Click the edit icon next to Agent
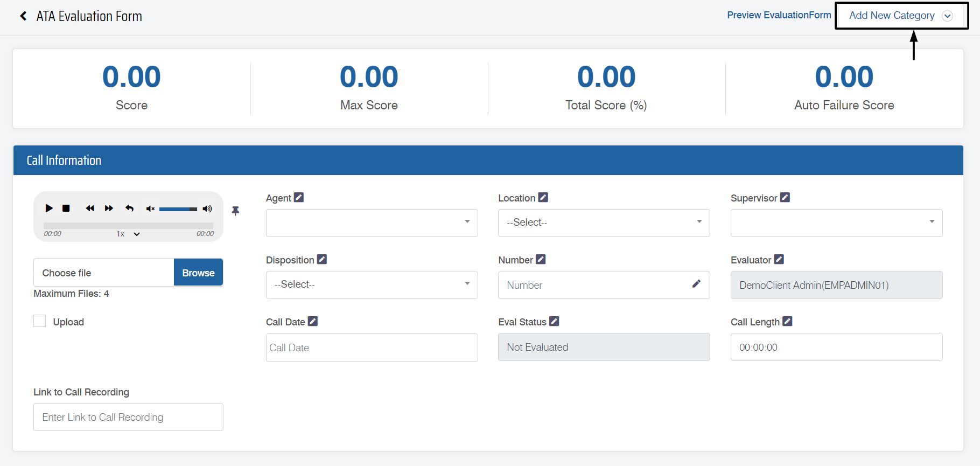 coord(299,198)
